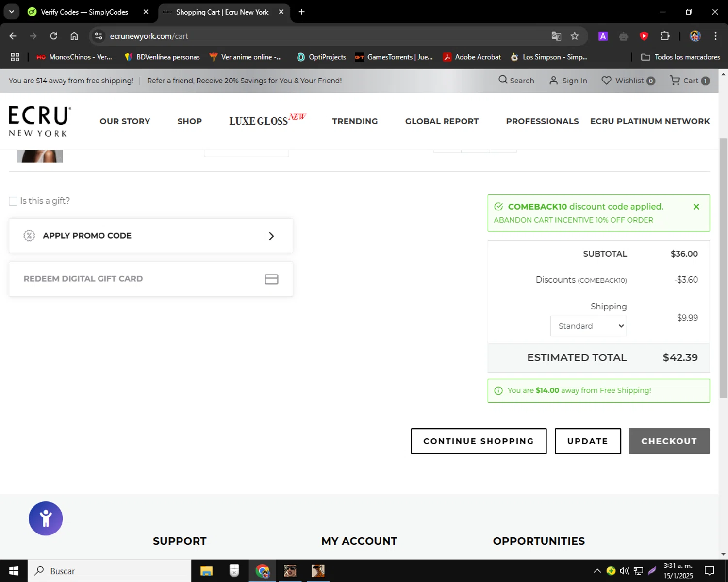728x582 pixels.
Task: Click the Sign In person icon
Action: [x=553, y=81]
